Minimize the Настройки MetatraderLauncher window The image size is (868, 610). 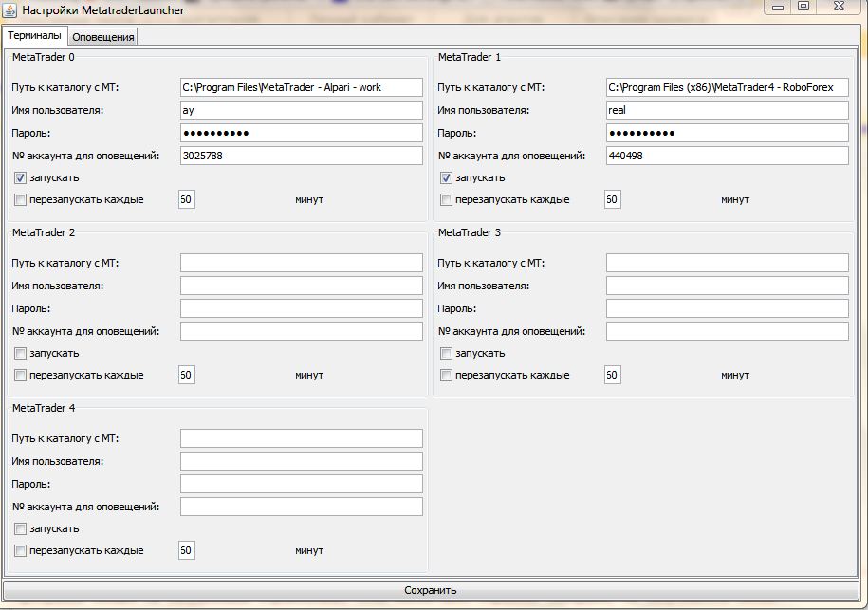point(778,8)
